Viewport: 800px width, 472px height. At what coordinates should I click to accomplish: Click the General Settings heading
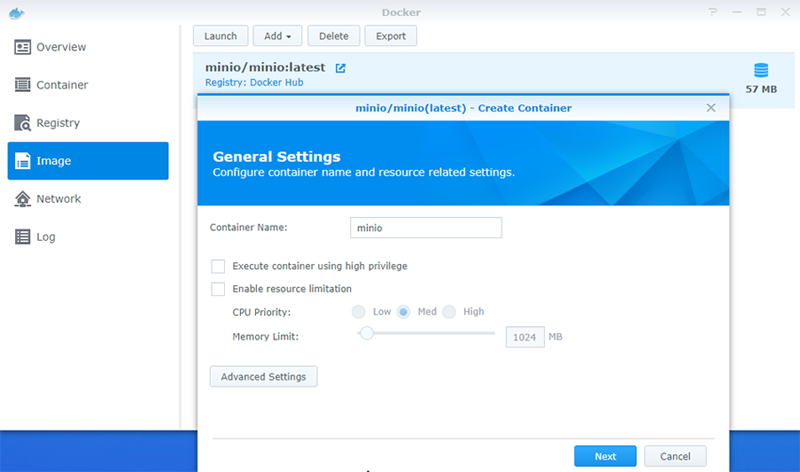click(x=277, y=157)
